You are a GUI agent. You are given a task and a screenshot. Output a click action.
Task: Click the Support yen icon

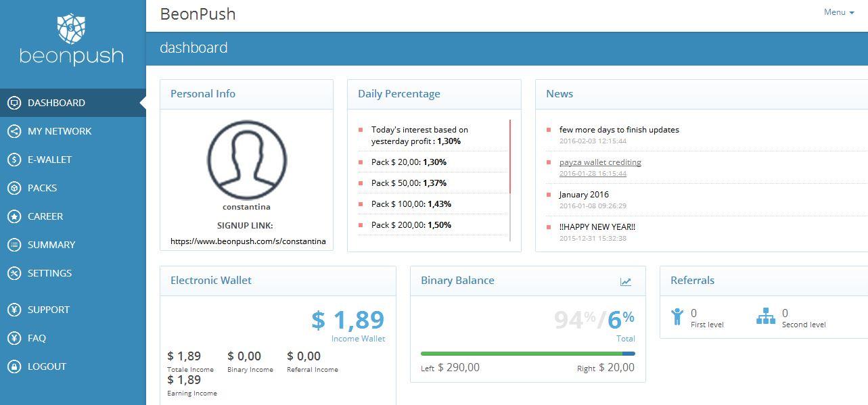click(14, 310)
